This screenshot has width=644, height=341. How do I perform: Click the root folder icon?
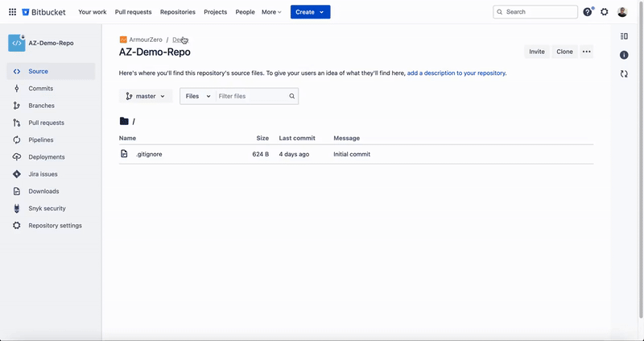124,121
